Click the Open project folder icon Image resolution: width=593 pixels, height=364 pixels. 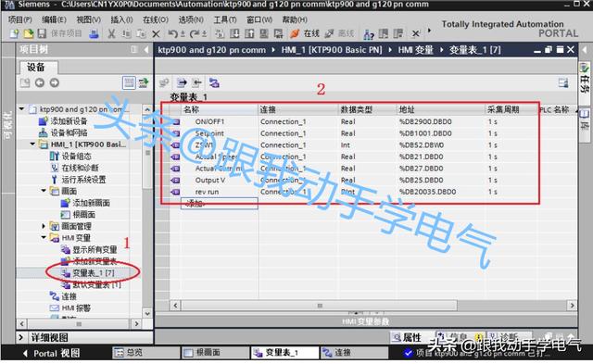[x=29, y=33]
